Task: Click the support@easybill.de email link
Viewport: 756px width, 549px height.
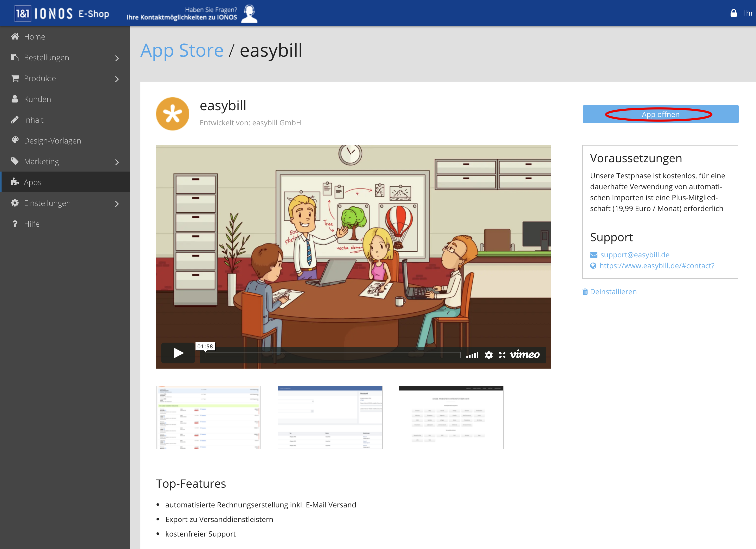Action: tap(635, 255)
